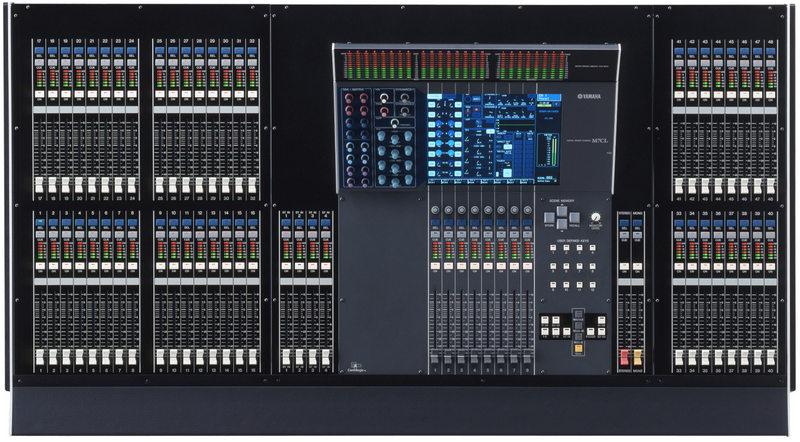Push the SCENE MEMORY STORE key

click(549, 218)
